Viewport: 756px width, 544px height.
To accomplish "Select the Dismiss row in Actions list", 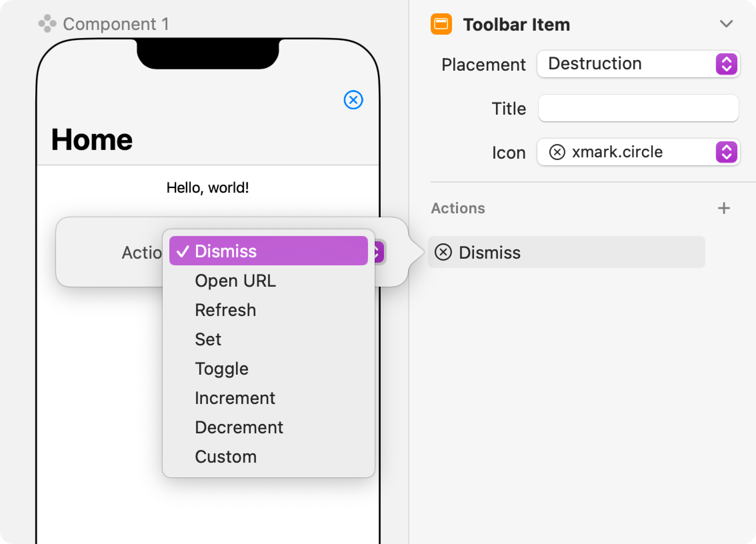I will (566, 252).
